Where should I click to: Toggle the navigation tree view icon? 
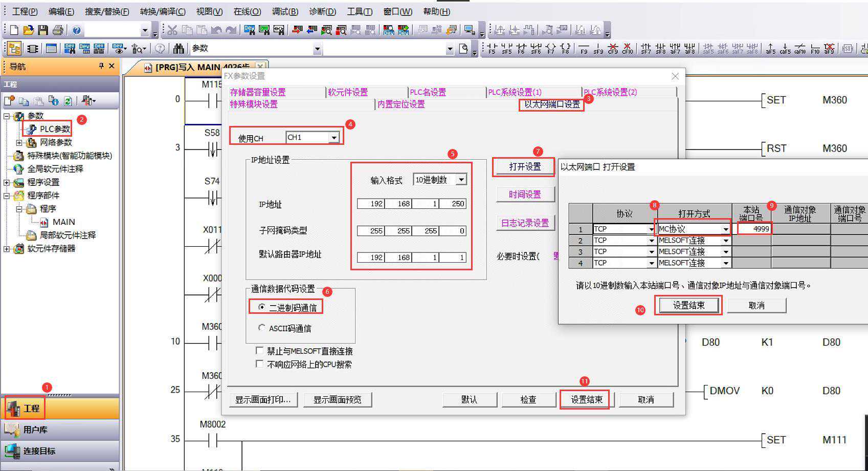(x=14, y=49)
